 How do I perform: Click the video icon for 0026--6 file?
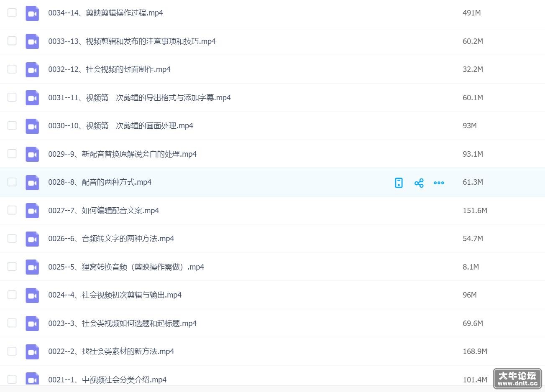tap(32, 239)
